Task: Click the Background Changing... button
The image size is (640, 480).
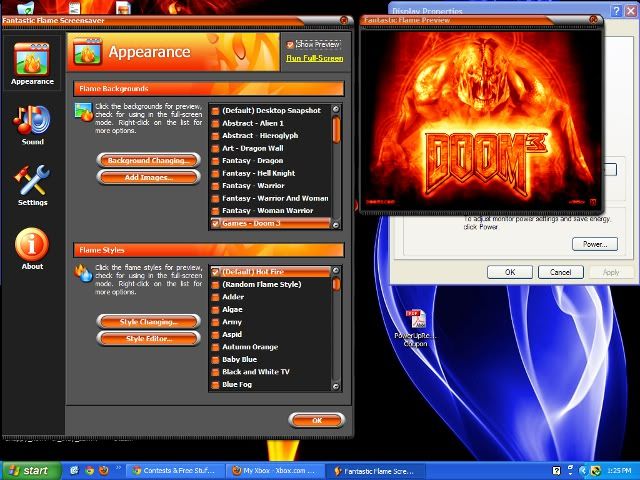Action: click(x=149, y=160)
